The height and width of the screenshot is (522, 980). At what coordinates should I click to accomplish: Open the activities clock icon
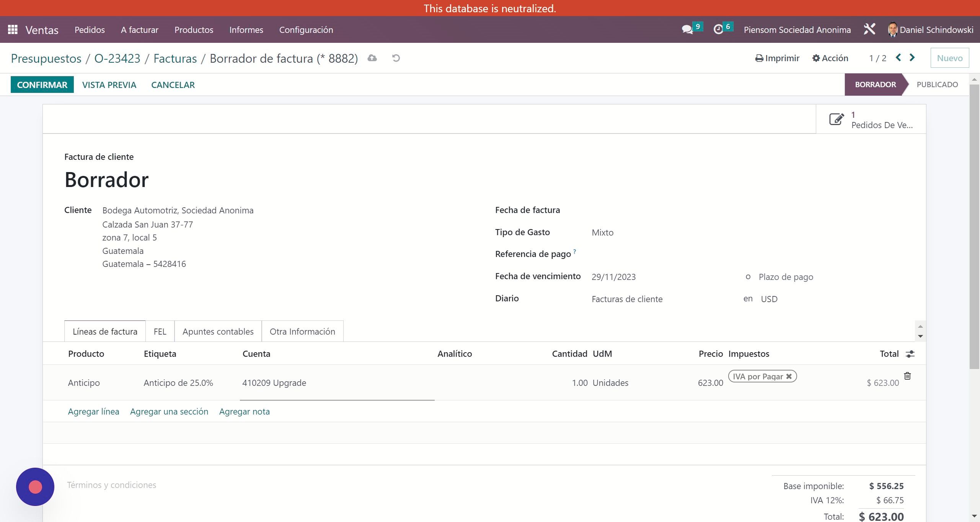(718, 29)
